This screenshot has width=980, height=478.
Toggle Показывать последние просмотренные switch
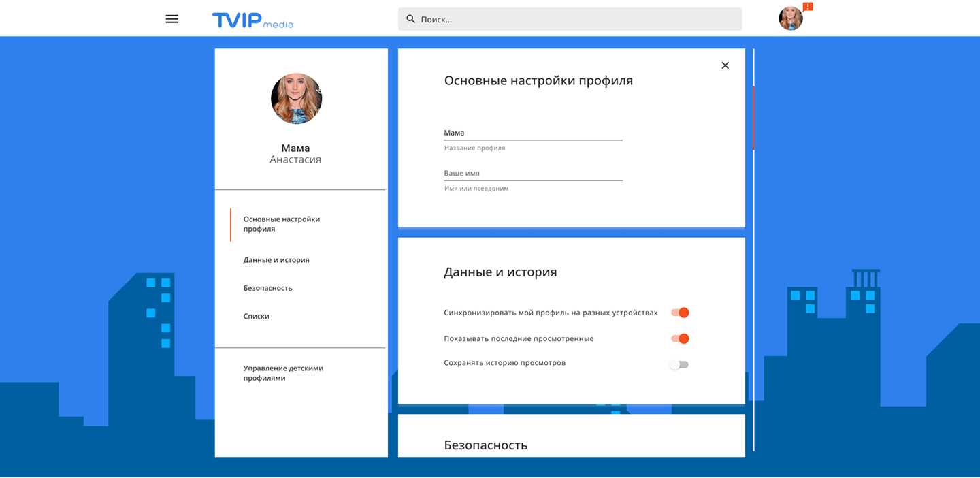680,338
